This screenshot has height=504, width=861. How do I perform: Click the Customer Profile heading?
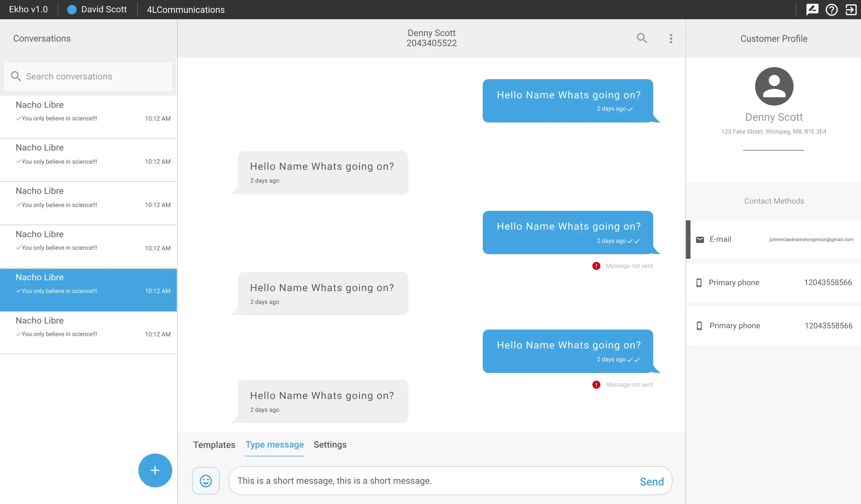(x=774, y=39)
